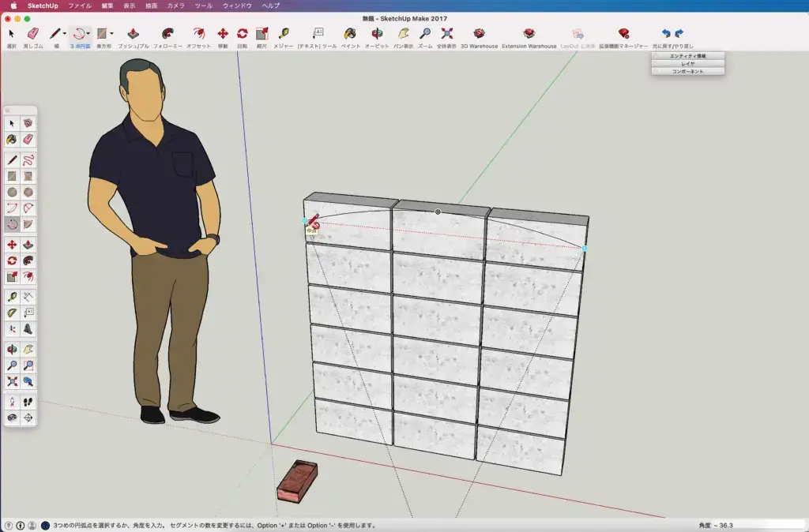Viewport: 809px width, 532px height.
Task: Redo with the blue right arrow
Action: pos(679,33)
